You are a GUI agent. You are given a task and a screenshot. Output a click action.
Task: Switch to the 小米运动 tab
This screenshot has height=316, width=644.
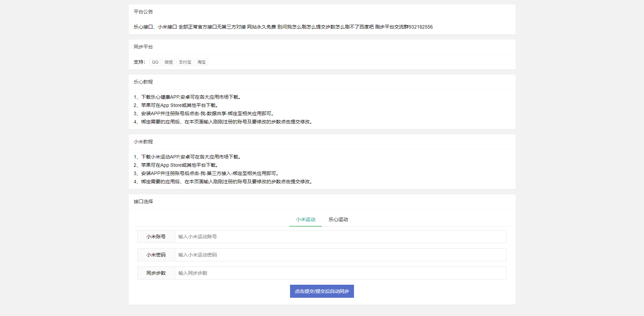tap(305, 219)
